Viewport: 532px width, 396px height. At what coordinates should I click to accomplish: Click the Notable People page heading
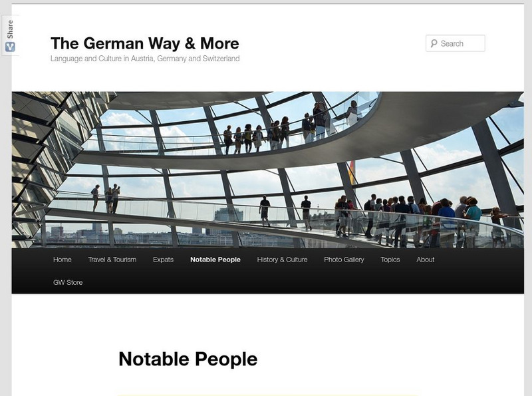point(188,359)
